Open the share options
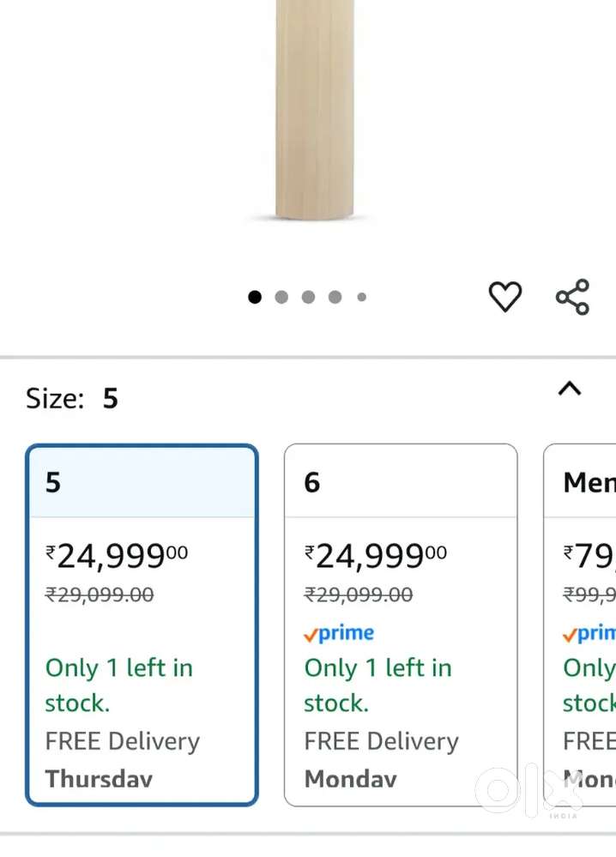 coord(571,297)
